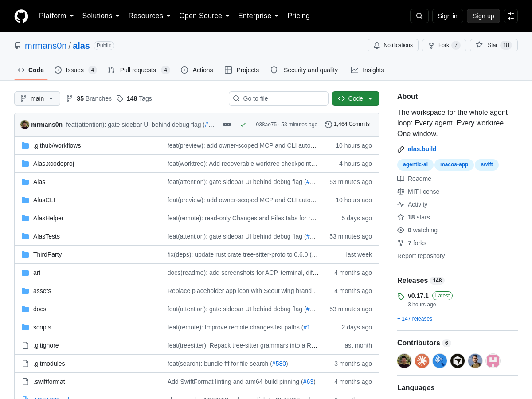Click the black cube contributor avatar
This screenshot has width=532, height=399.
click(x=458, y=361)
